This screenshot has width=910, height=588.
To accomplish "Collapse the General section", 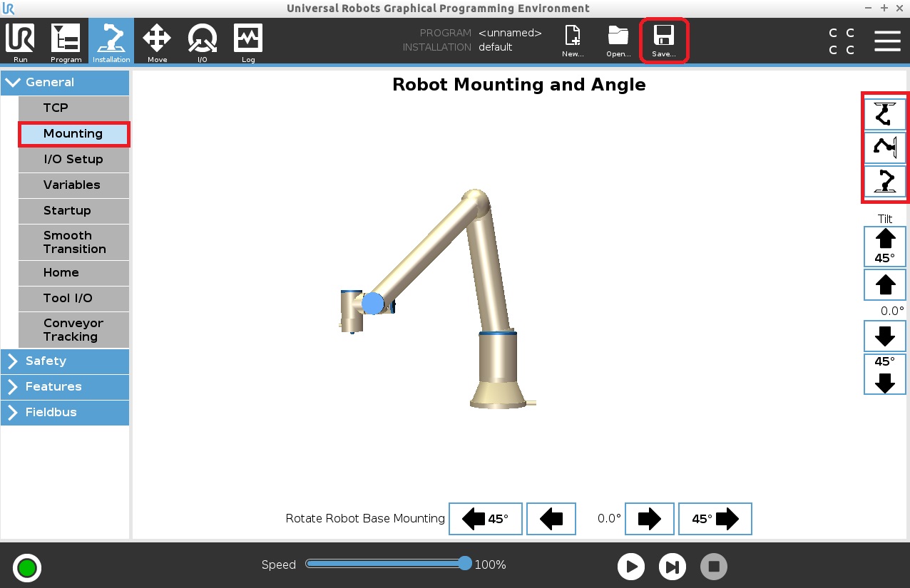I will pyautogui.click(x=65, y=83).
